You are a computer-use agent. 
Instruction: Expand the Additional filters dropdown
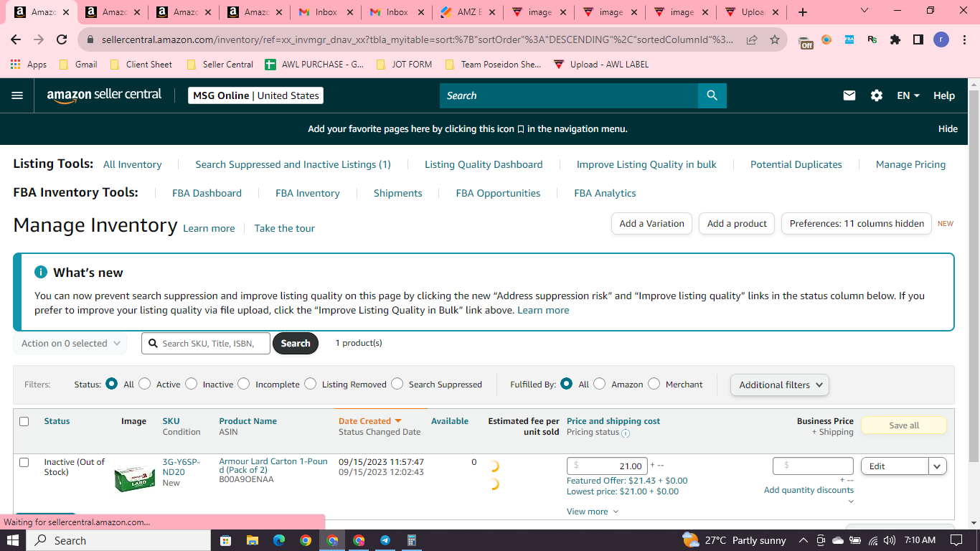pyautogui.click(x=779, y=385)
